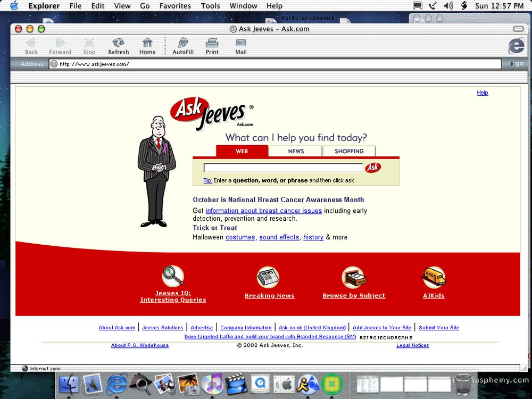This screenshot has width=532, height=399.
Task: Go to Home via house icon
Action: [147, 43]
